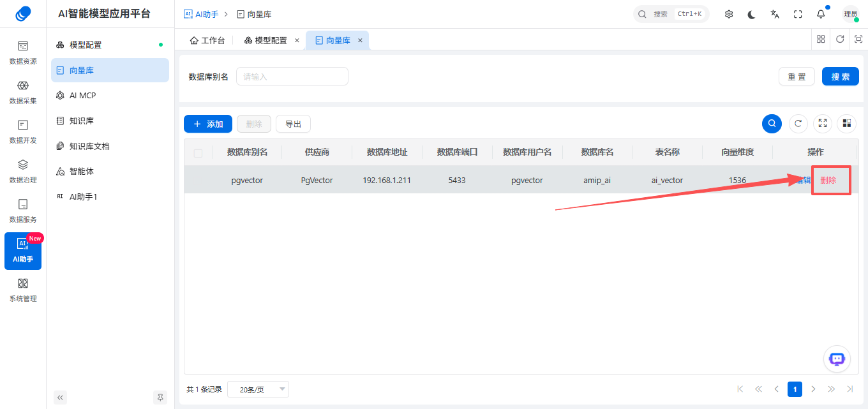The image size is (868, 409).
Task: Click the 导出 button
Action: (x=293, y=124)
